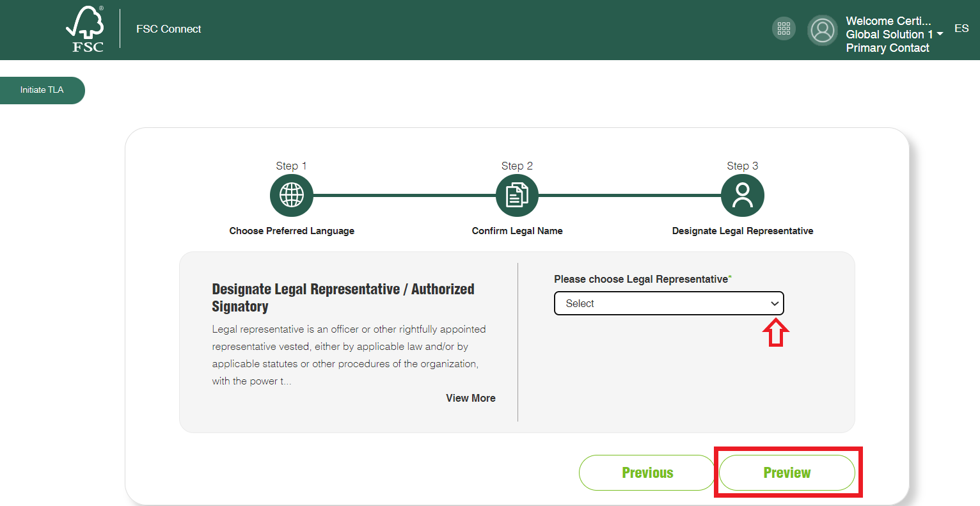
Task: Select the Step 2 document icon
Action: point(517,195)
